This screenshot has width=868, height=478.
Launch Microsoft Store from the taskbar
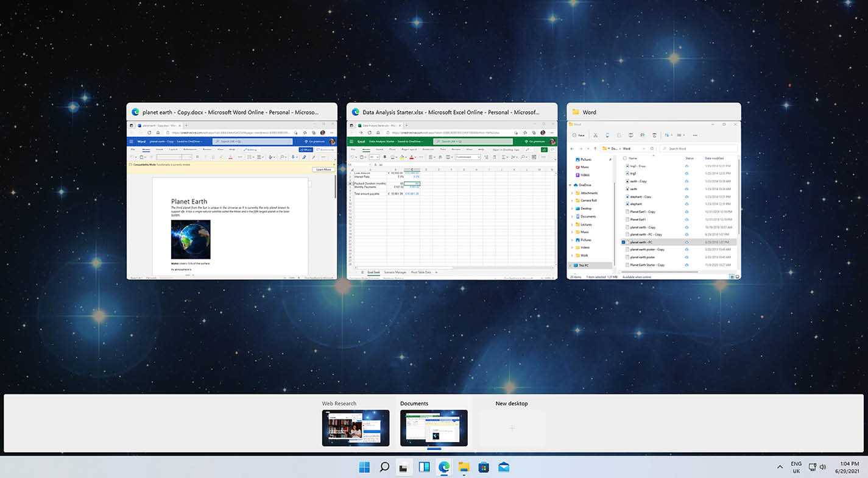click(484, 467)
